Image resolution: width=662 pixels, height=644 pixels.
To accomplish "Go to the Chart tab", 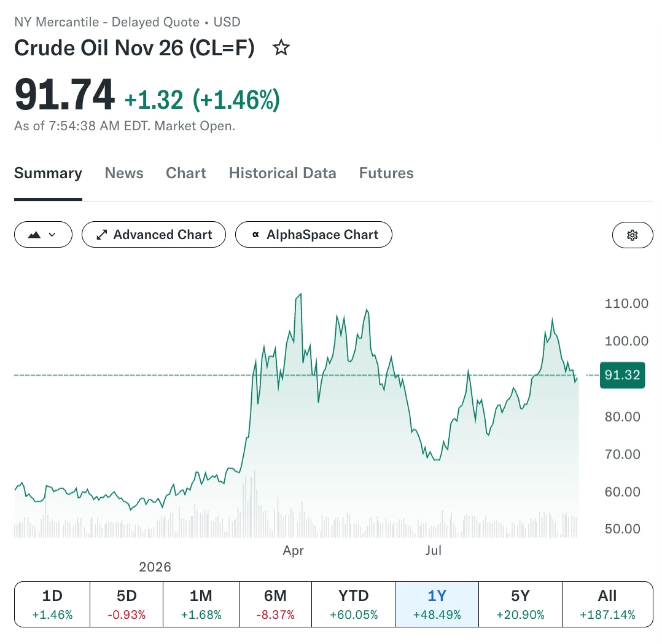I will pos(186,173).
